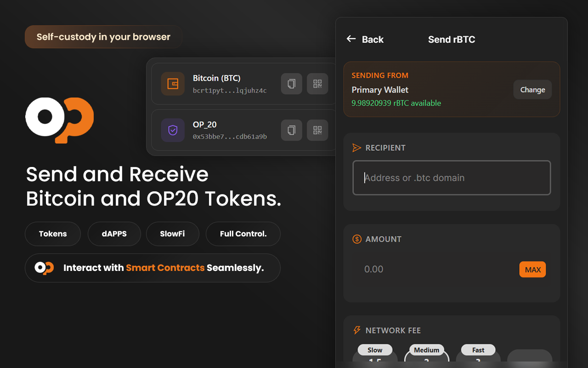Click the 0x53bbe7...cdb61a9b address text
The height and width of the screenshot is (368, 588).
pos(230,137)
